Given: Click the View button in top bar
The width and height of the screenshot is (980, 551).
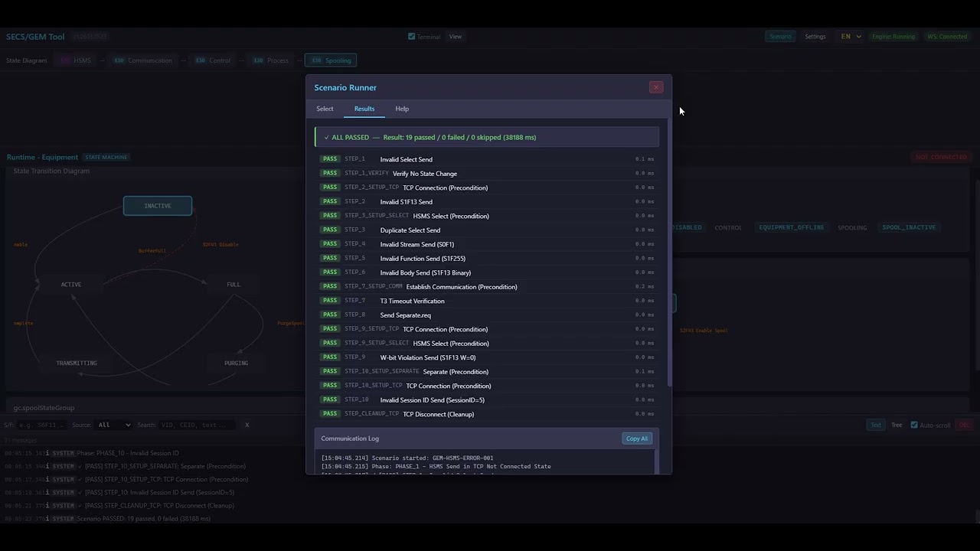Looking at the screenshot, I should [456, 37].
